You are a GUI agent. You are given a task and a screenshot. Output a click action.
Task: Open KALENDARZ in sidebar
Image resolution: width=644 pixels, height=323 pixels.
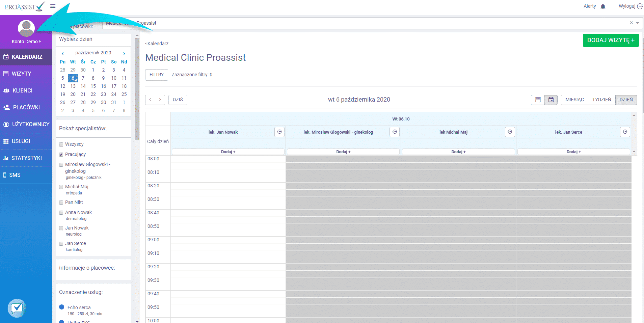click(x=26, y=57)
